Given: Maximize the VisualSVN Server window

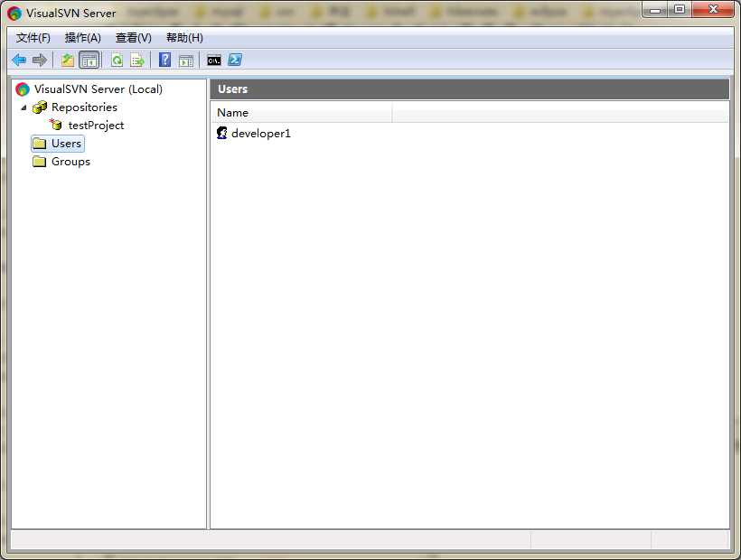Looking at the screenshot, I should 680,9.
